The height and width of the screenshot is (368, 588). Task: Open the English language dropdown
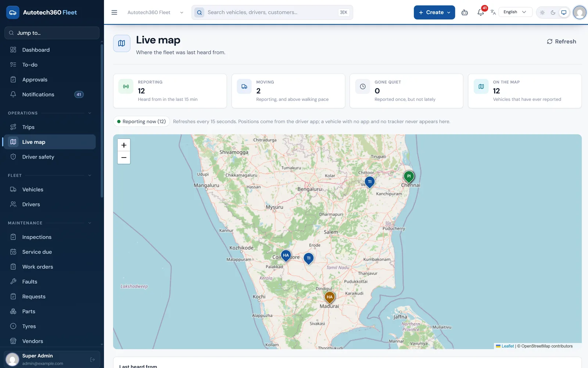point(515,12)
